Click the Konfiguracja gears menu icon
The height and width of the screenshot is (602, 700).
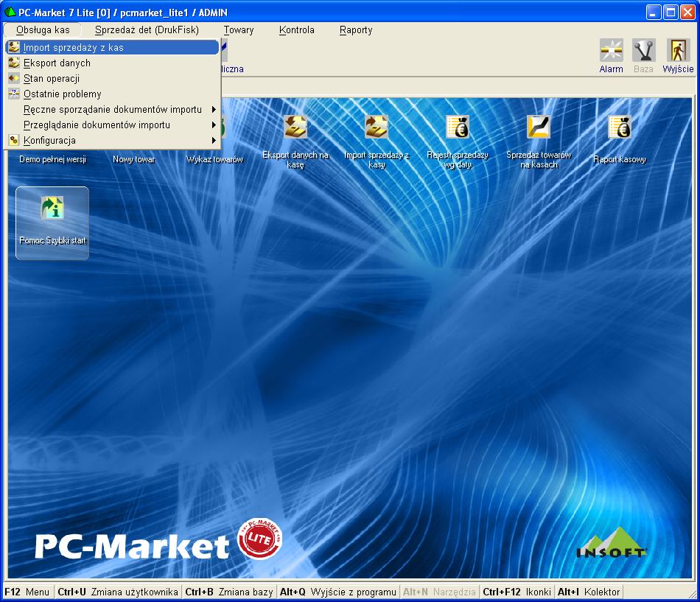point(14,140)
